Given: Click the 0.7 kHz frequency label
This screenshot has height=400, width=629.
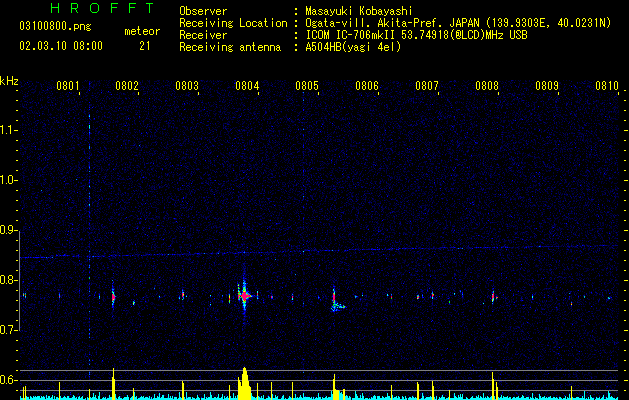Looking at the screenshot, I should click(9, 330).
